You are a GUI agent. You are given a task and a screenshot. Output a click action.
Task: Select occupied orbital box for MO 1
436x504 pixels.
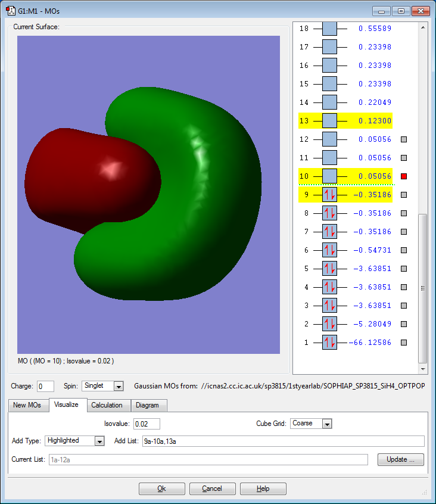point(329,343)
